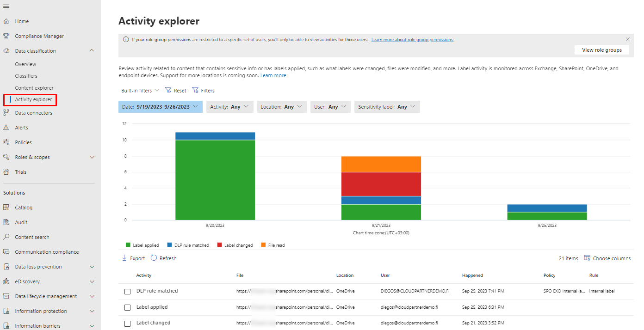Click the hamburger navigation menu icon

point(6,6)
